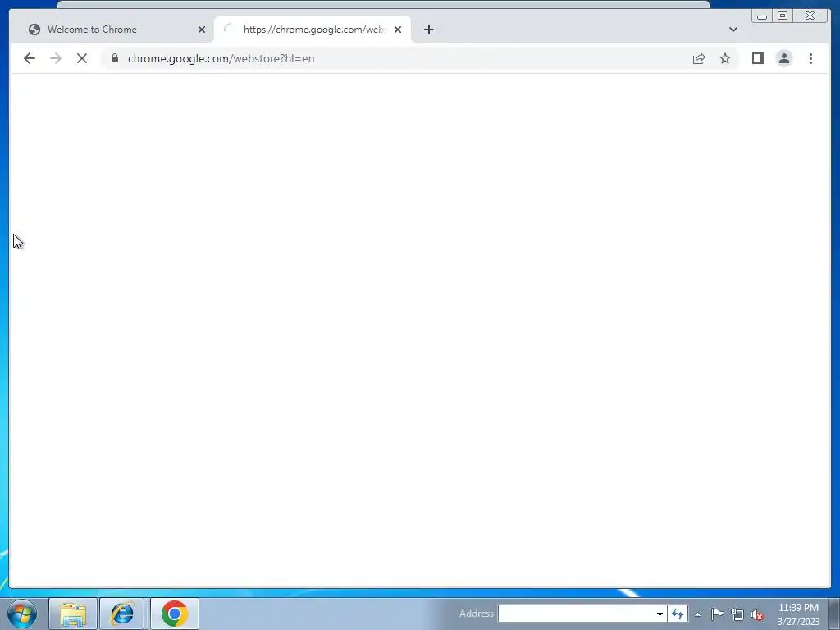Select the chrome.google.com web store tab
The width and height of the screenshot is (840, 630).
tap(313, 30)
